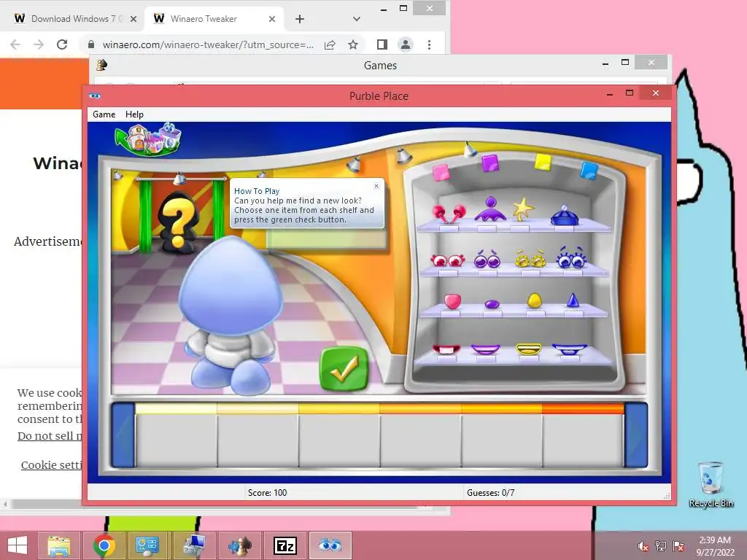Select the yellow star hat

click(x=523, y=209)
